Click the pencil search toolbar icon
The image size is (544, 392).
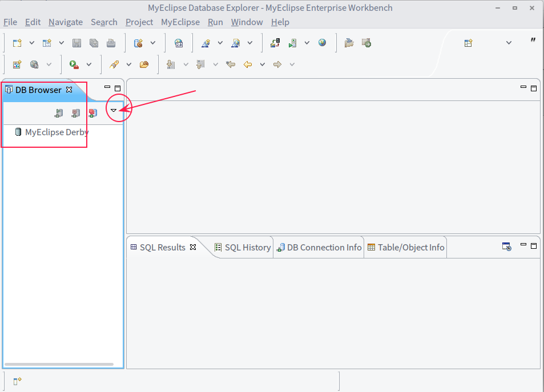click(x=114, y=64)
